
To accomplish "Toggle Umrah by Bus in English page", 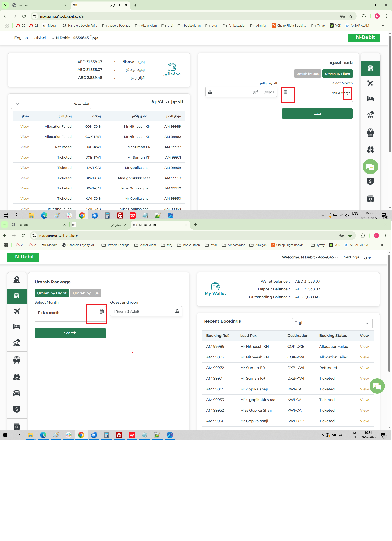I will click(86, 293).
